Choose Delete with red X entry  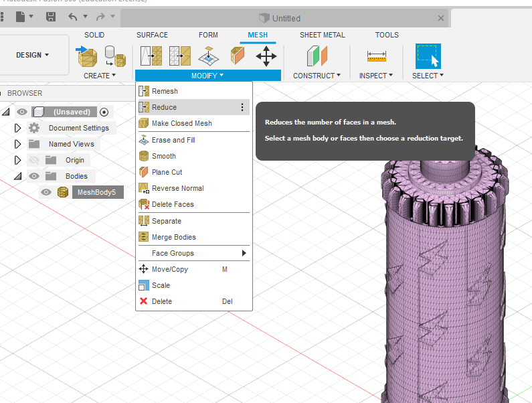194,301
